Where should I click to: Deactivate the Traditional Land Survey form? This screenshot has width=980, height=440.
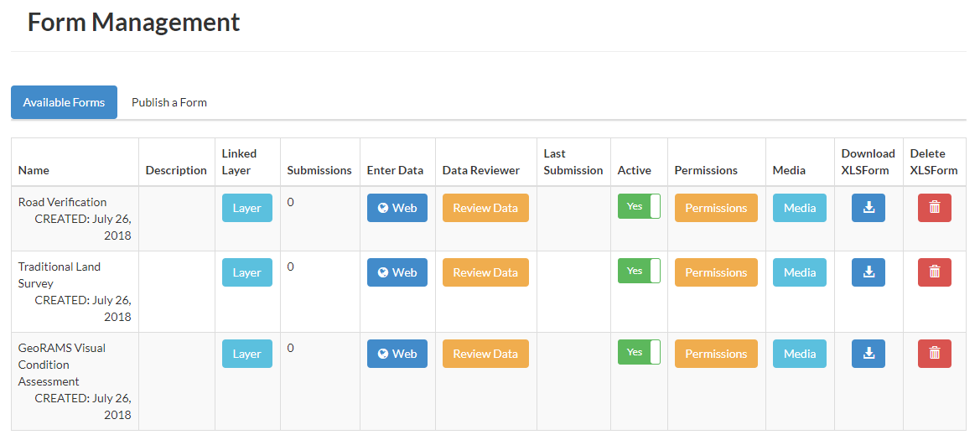639,271
